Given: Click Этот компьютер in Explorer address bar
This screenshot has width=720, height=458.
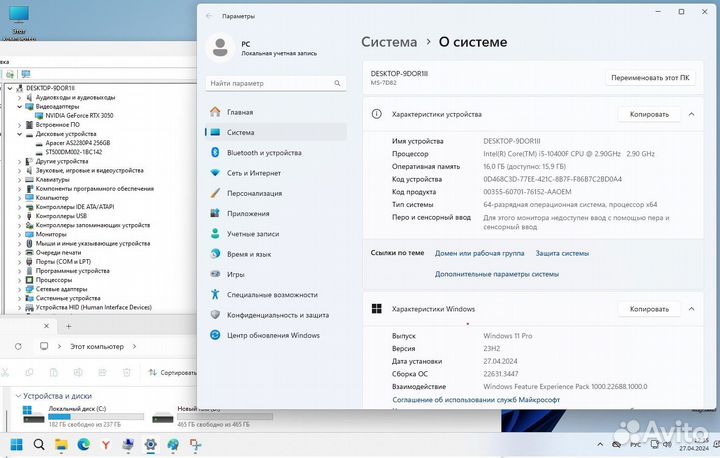Looking at the screenshot, I should [x=97, y=346].
